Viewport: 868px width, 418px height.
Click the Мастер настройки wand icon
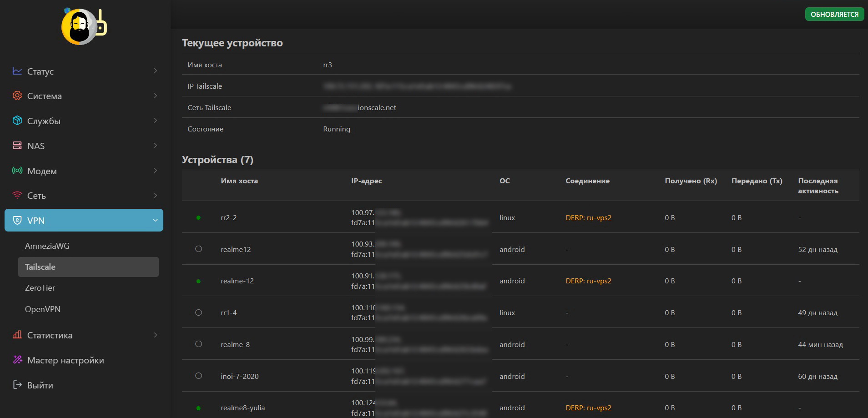click(17, 360)
